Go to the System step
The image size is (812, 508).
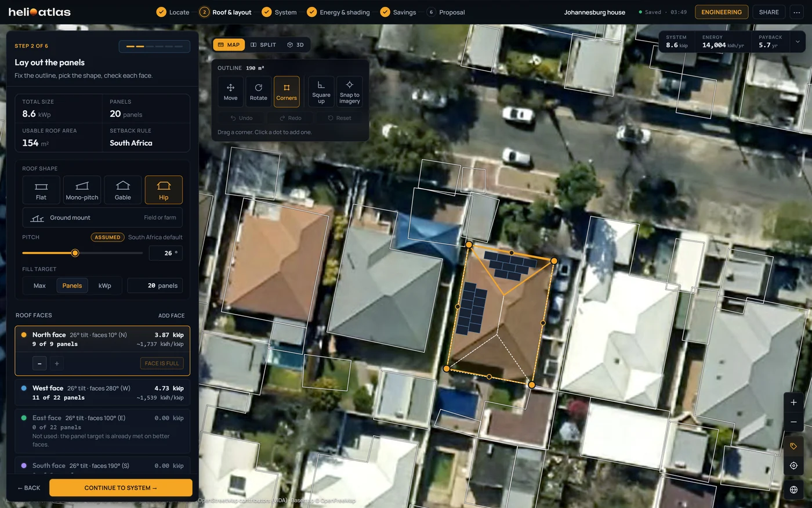point(279,12)
